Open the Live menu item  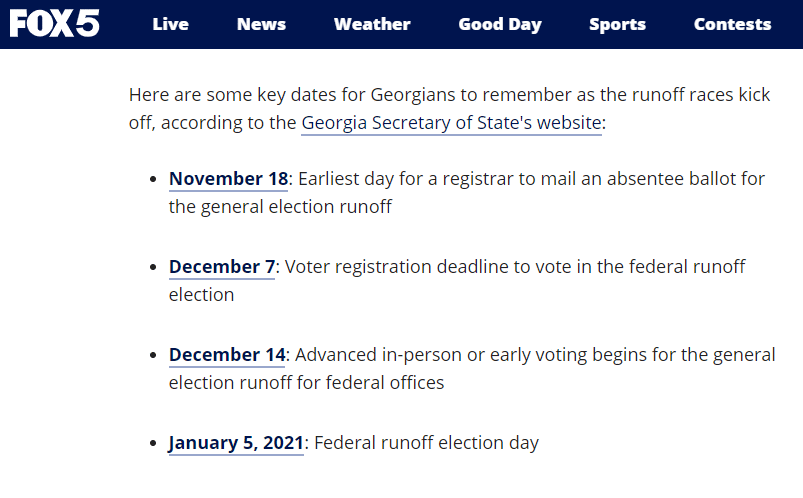[x=170, y=24]
